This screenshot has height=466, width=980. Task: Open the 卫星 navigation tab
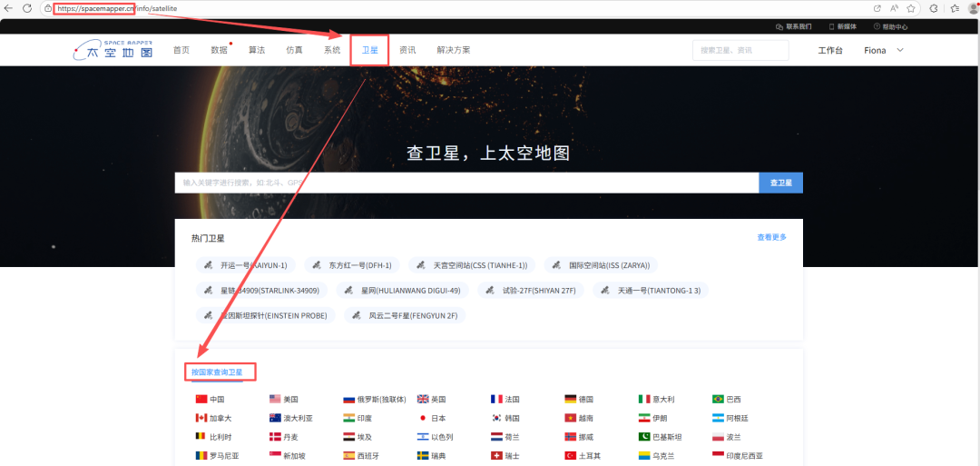tap(369, 50)
